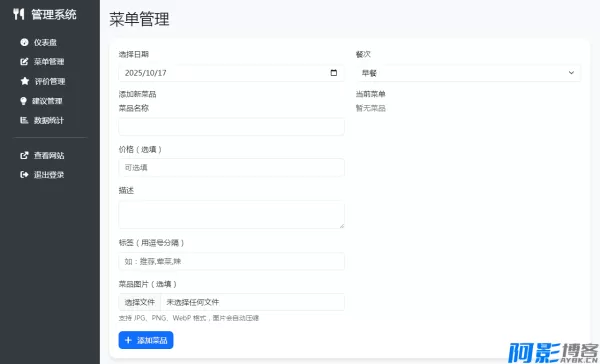The image size is (600, 364).
Task: Click the 选择文件 file chooser button
Action: [x=140, y=302]
